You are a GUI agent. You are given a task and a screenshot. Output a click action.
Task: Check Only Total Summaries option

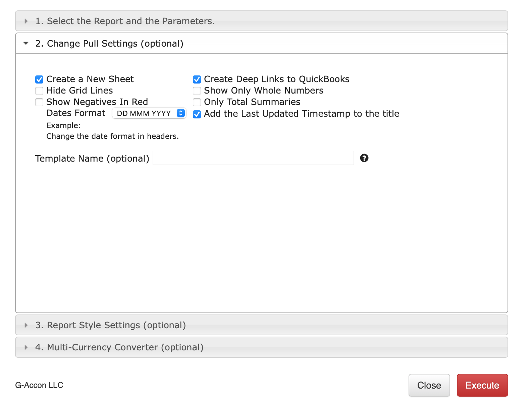tap(197, 102)
